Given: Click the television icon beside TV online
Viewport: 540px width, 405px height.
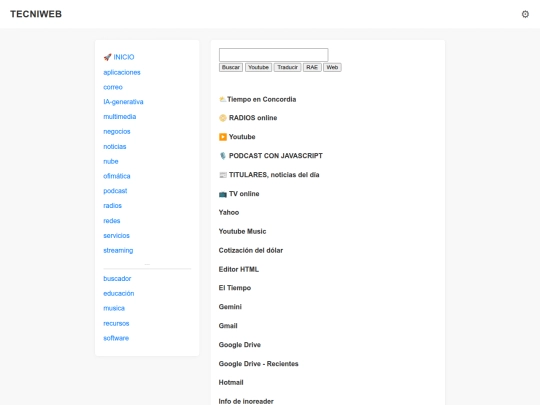Looking at the screenshot, I should (x=223, y=194).
